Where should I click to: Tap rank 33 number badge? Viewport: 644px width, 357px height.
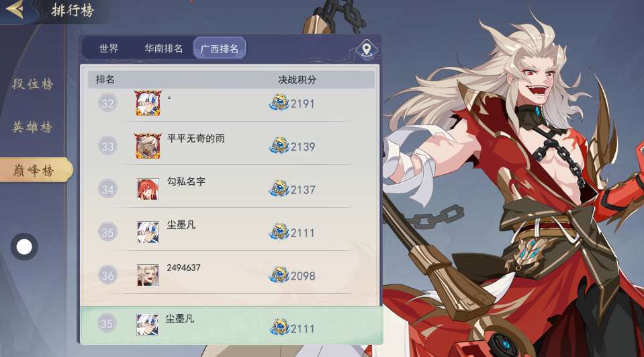(x=107, y=146)
